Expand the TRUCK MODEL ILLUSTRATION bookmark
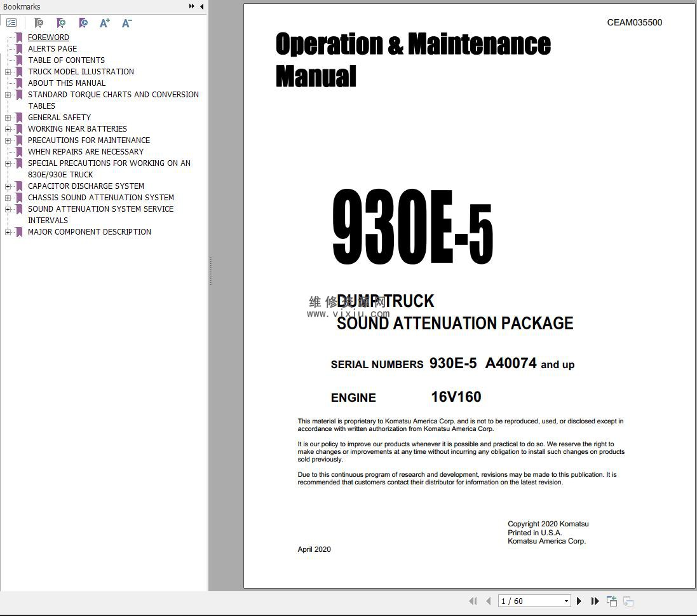The height and width of the screenshot is (616, 697). pos(8,72)
